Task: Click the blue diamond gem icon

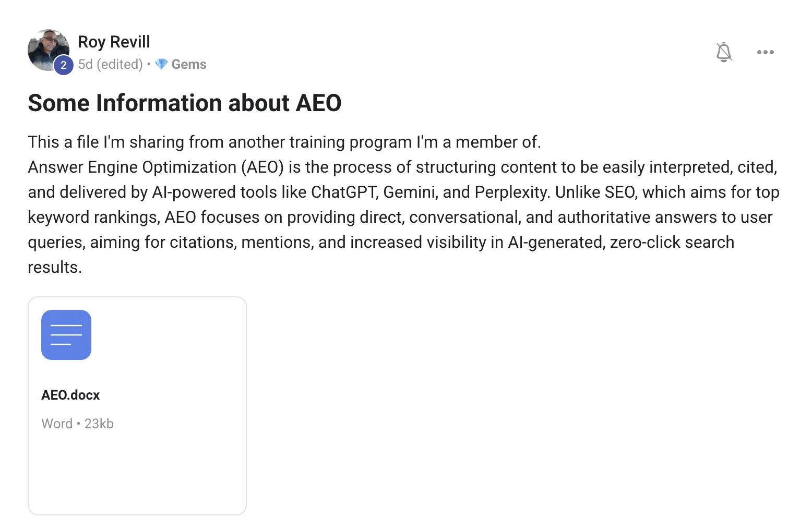Action: point(162,64)
